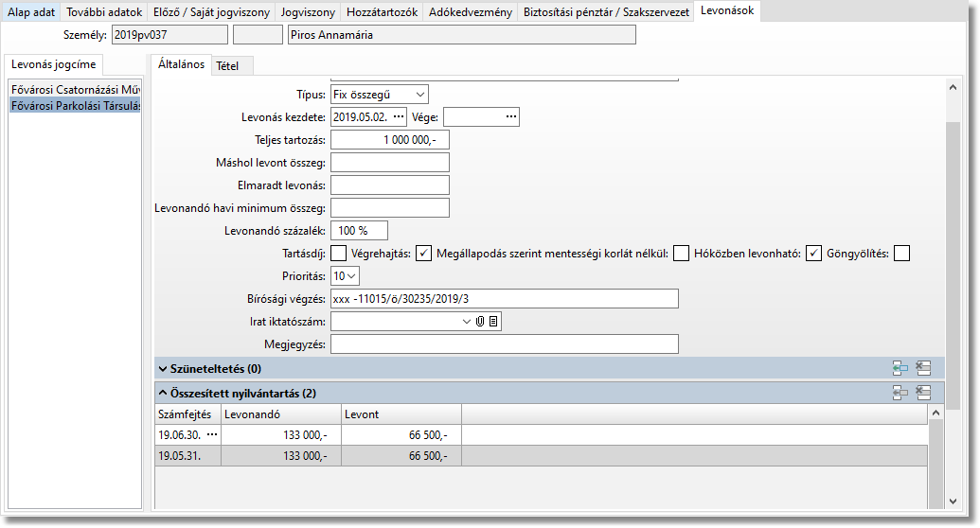Click the table scrollbar up arrow

click(x=935, y=413)
